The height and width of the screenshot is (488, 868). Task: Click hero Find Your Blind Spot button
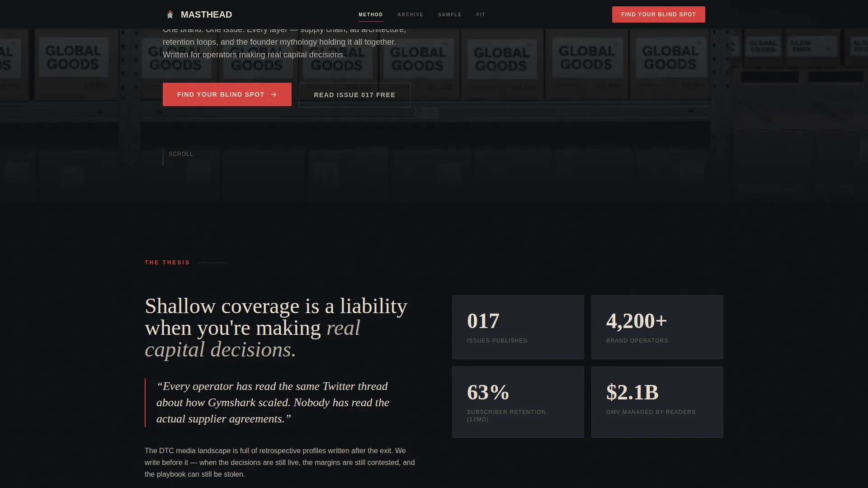pyautogui.click(x=227, y=94)
